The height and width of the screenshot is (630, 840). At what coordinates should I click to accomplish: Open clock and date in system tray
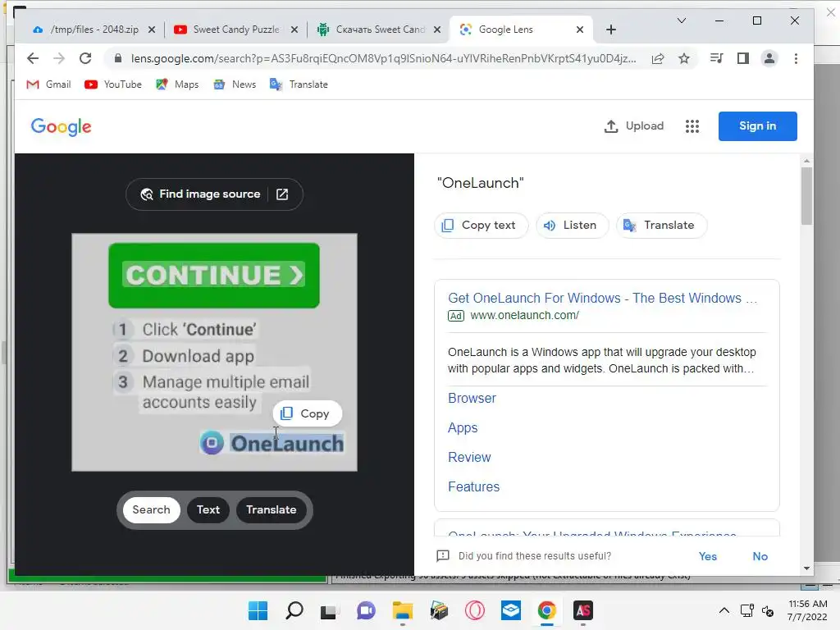click(x=808, y=610)
